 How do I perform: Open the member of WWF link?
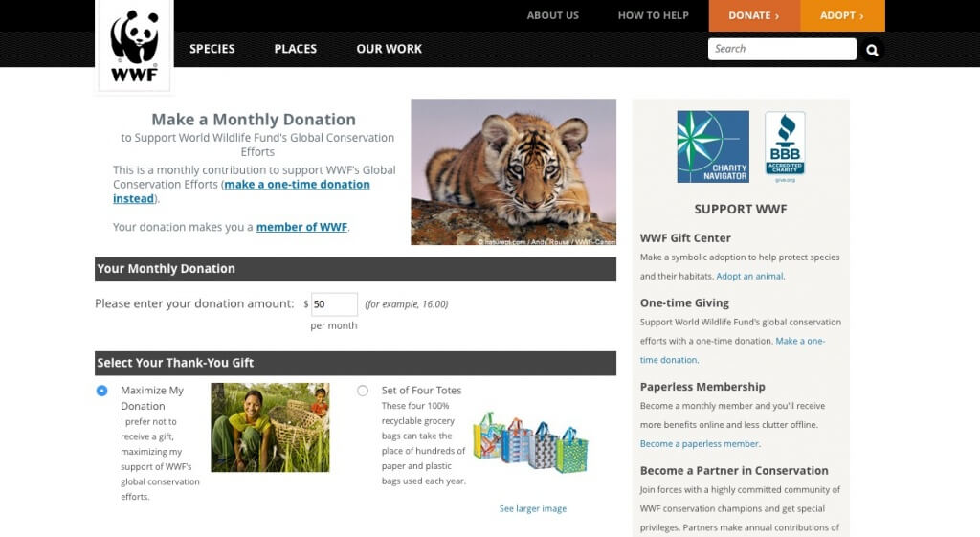click(x=301, y=227)
